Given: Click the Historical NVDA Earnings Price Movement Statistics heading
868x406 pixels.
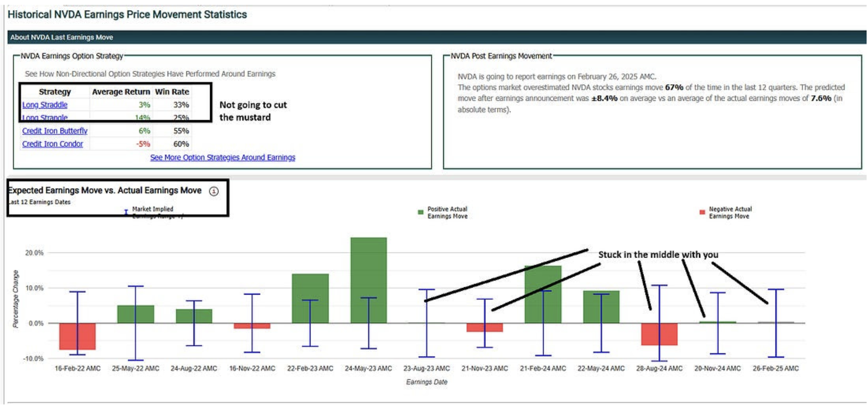Looking at the screenshot, I should pos(127,14).
